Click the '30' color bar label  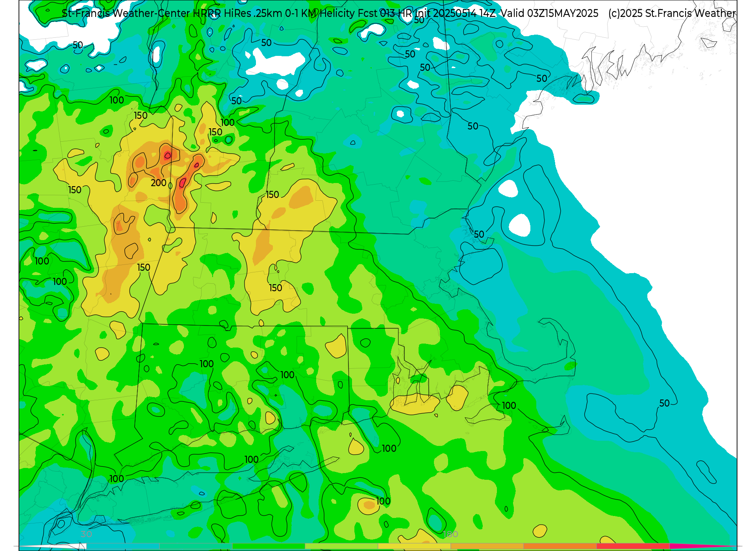click(x=86, y=534)
